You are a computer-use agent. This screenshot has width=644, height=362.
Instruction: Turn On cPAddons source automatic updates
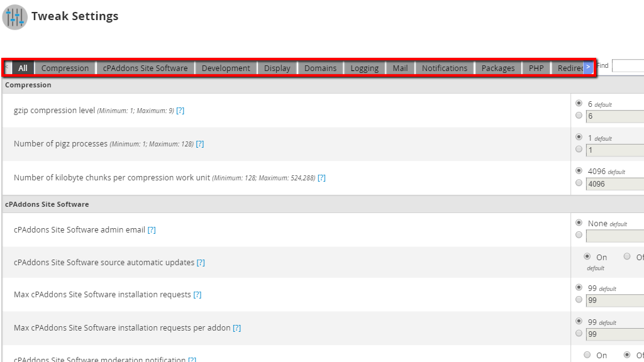(x=587, y=256)
